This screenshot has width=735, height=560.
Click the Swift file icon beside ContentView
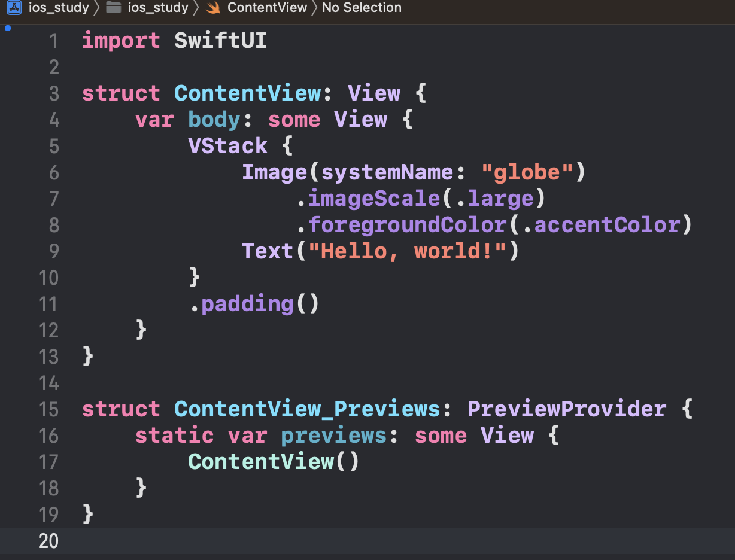click(x=212, y=8)
